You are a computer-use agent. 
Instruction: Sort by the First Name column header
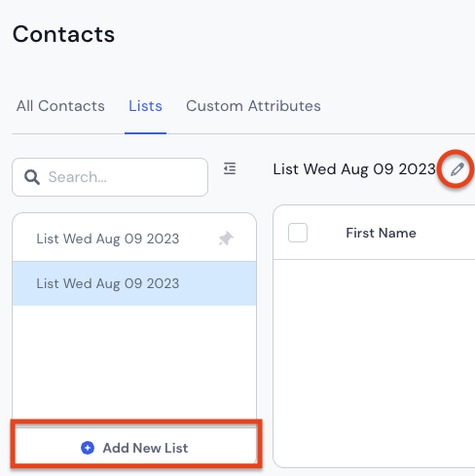pos(381,233)
